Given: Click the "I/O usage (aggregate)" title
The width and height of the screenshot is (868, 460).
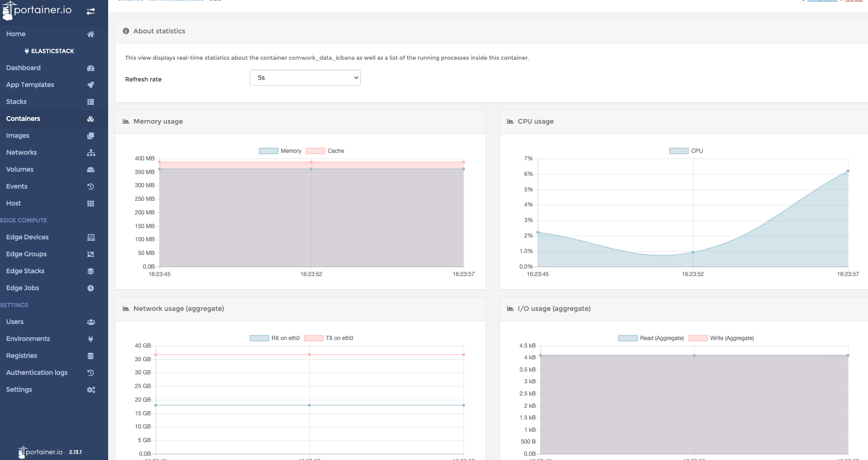Looking at the screenshot, I should pyautogui.click(x=554, y=309).
